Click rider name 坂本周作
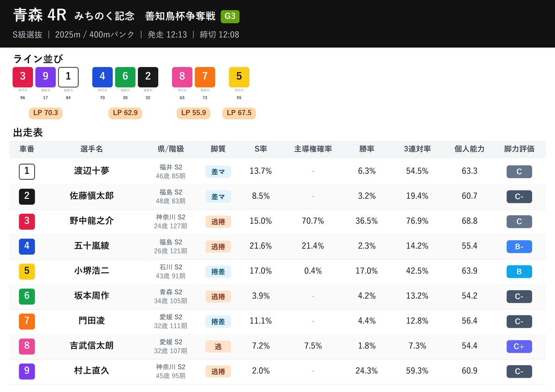This screenshot has height=392, width=555. click(92, 296)
